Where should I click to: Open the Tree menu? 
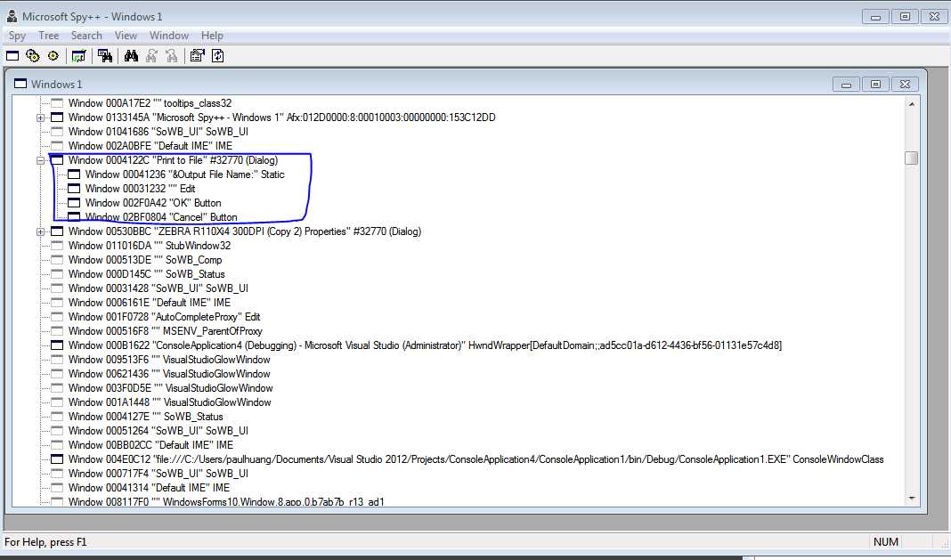(x=48, y=36)
